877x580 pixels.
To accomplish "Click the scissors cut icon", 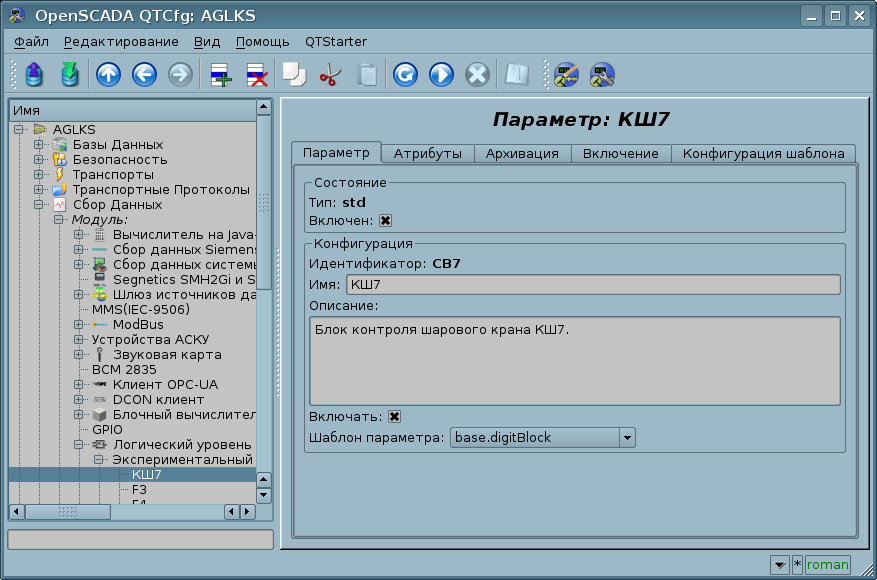I will [329, 75].
